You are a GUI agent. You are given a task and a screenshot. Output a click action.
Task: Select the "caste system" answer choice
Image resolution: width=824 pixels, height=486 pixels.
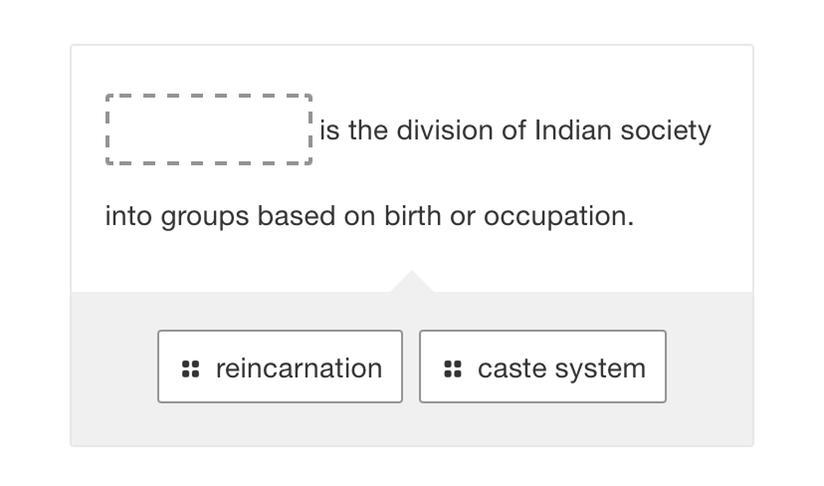coord(561,368)
